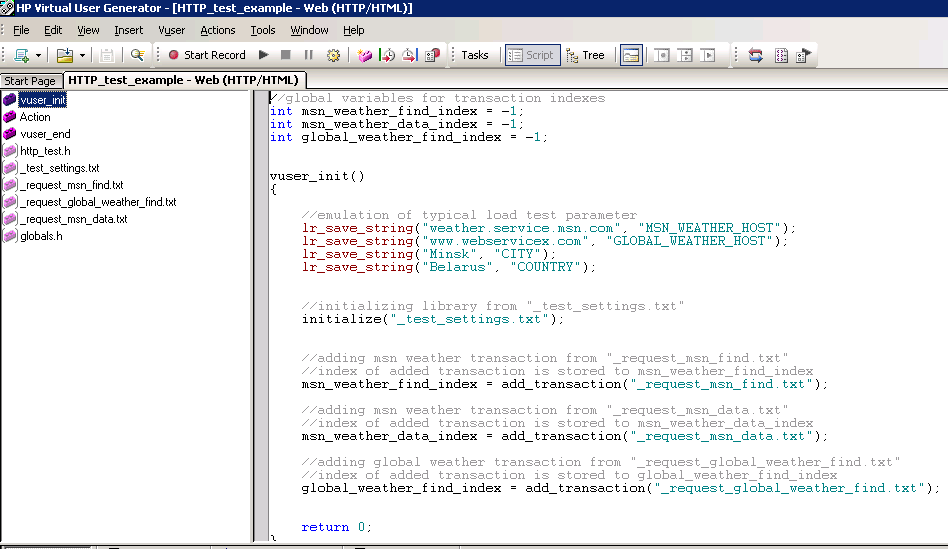Click the application icon in title bar

[7, 8]
